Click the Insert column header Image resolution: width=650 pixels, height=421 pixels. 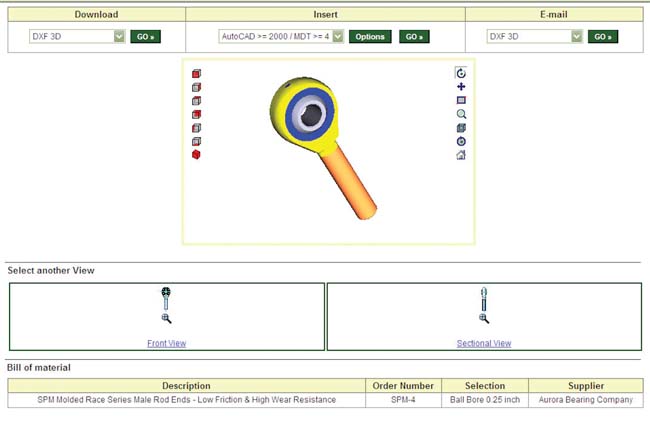(x=325, y=15)
